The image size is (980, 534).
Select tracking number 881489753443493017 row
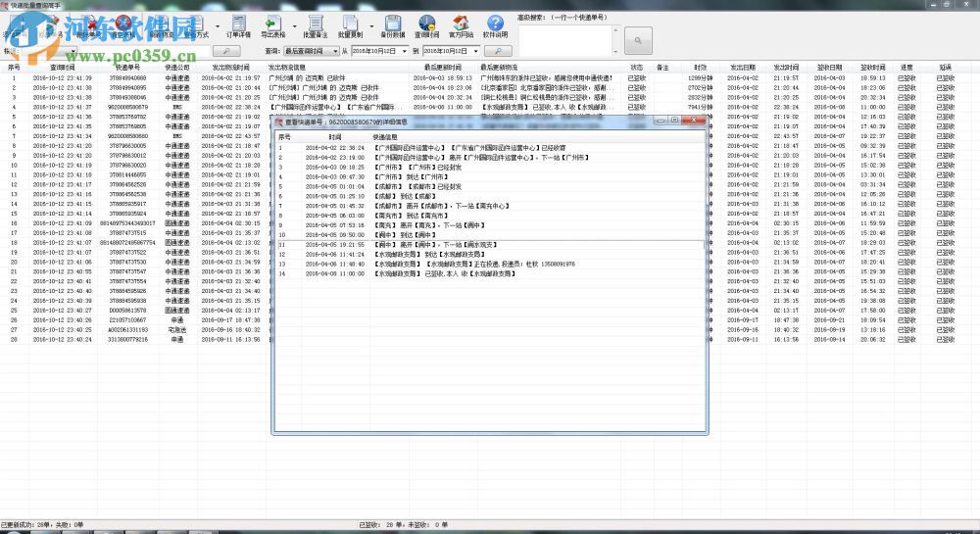pos(127,223)
